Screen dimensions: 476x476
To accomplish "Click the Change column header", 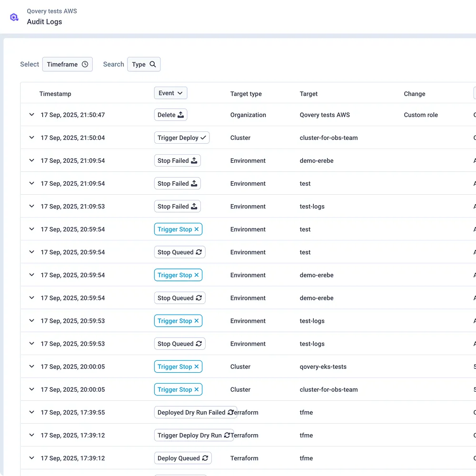I will pos(415,94).
